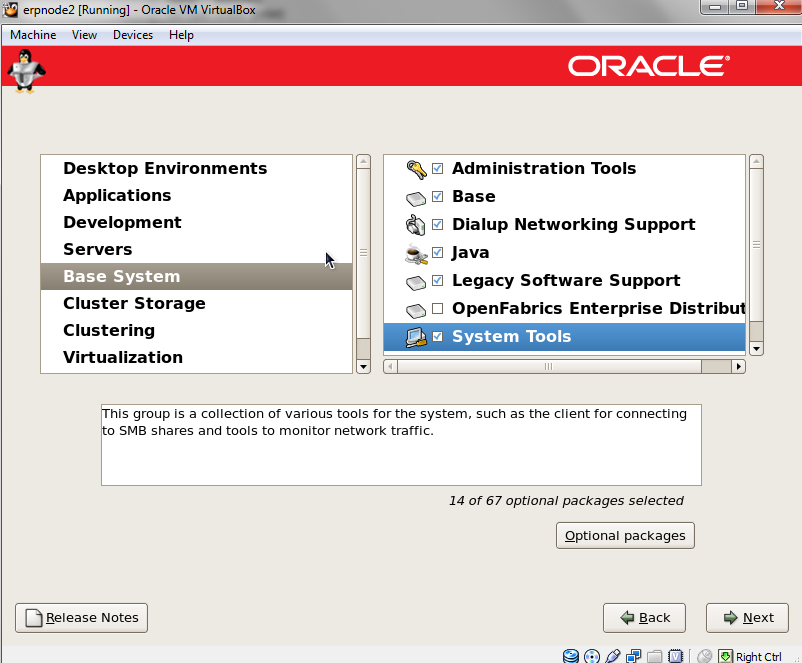Screen dimensions: 802x663
Task: Click the network adapters status icon
Action: [x=634, y=656]
